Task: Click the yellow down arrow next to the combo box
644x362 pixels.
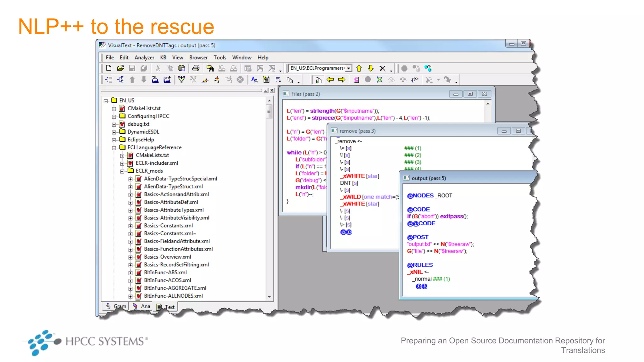Action: (x=370, y=68)
